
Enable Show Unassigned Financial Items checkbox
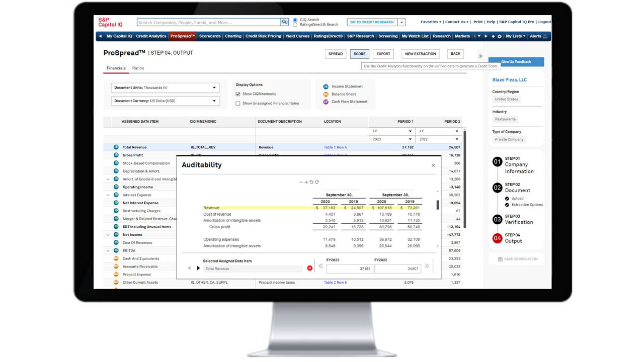[x=238, y=104]
